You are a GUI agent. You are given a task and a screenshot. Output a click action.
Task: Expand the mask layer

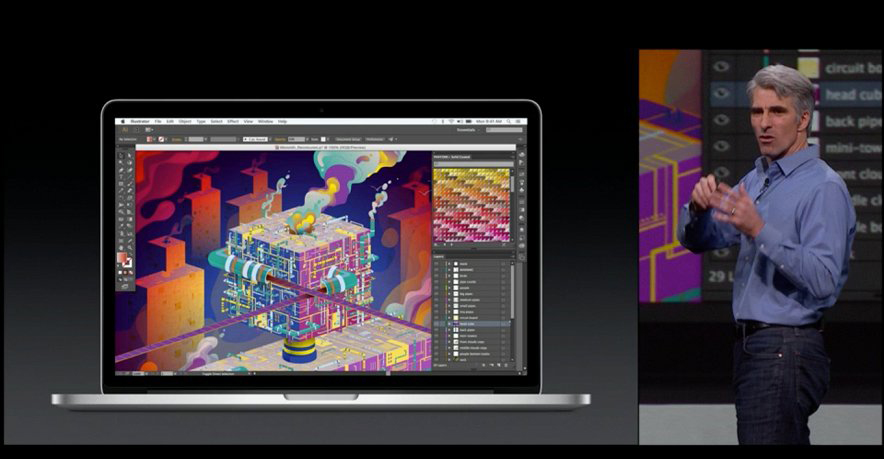point(449,264)
